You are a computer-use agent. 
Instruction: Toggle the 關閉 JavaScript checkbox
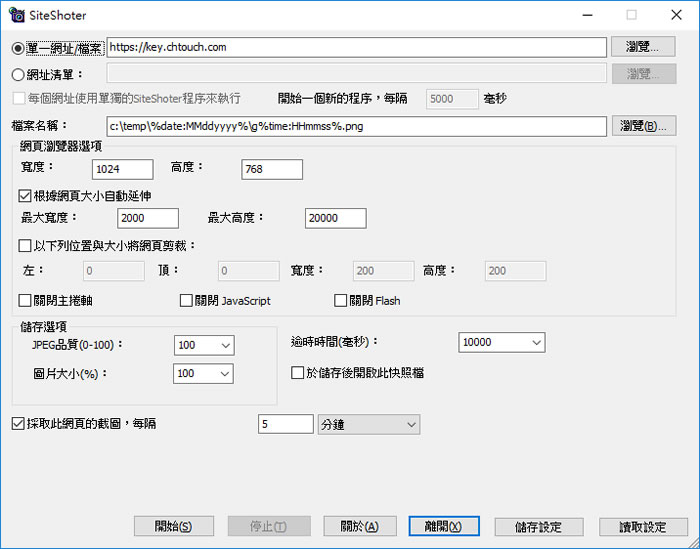186,300
